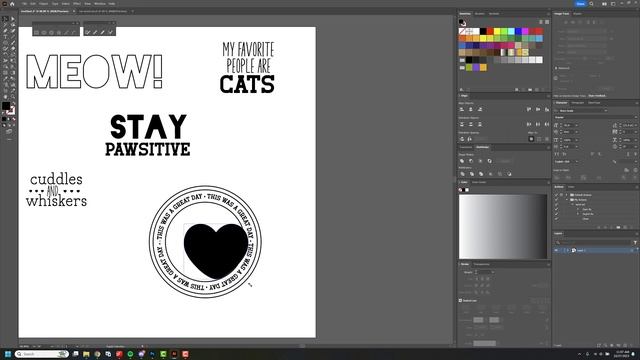Viewport: 640px width, 360px height.
Task: Apply Divide pathfinder
Action: pos(462,174)
